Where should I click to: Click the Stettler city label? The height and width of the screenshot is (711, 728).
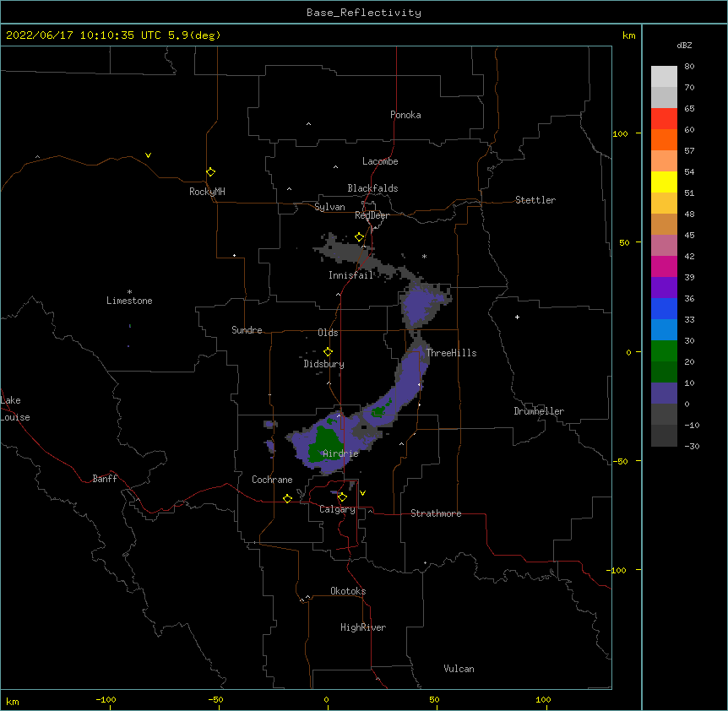(x=535, y=200)
